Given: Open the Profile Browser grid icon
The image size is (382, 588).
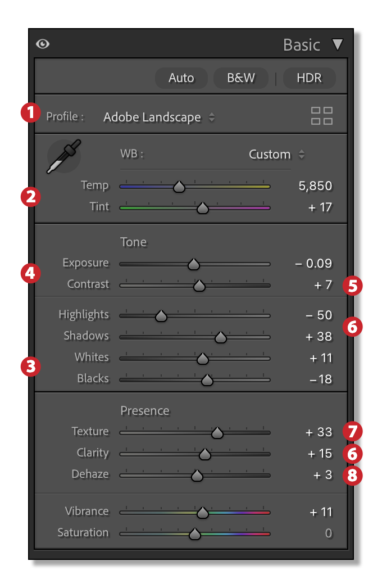Looking at the screenshot, I should click(321, 117).
